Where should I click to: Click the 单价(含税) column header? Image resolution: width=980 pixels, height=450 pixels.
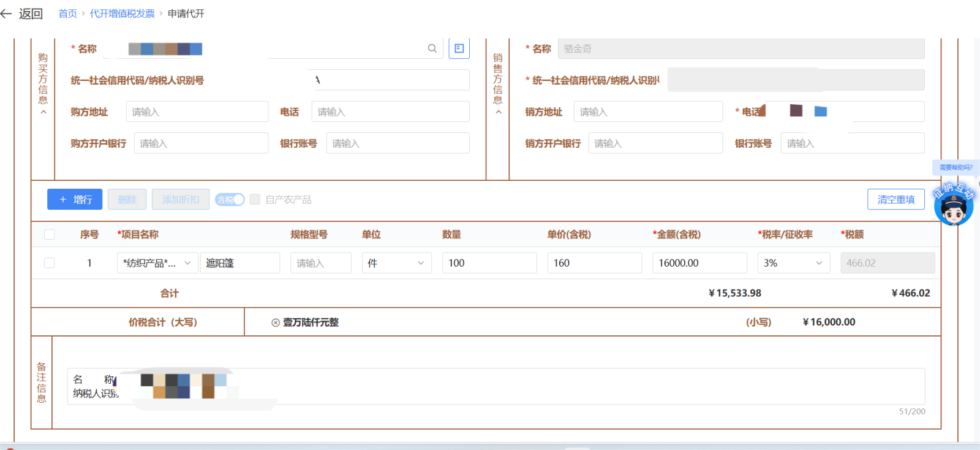(x=569, y=234)
